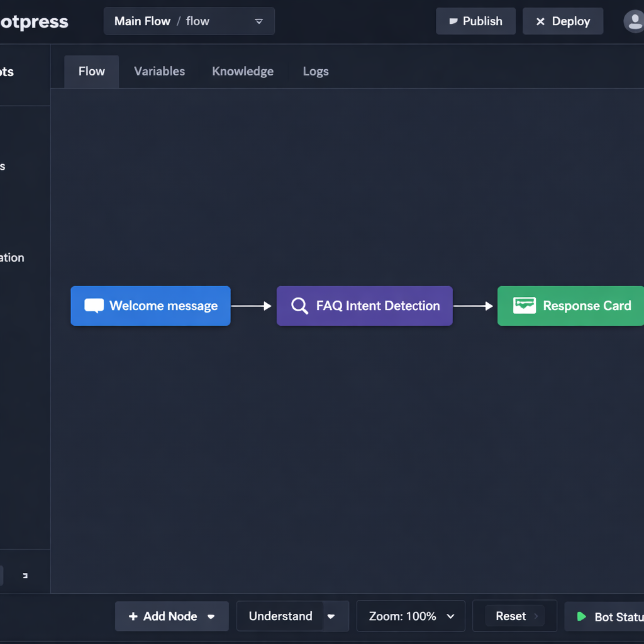Click the plus icon on Add Node

[133, 616]
